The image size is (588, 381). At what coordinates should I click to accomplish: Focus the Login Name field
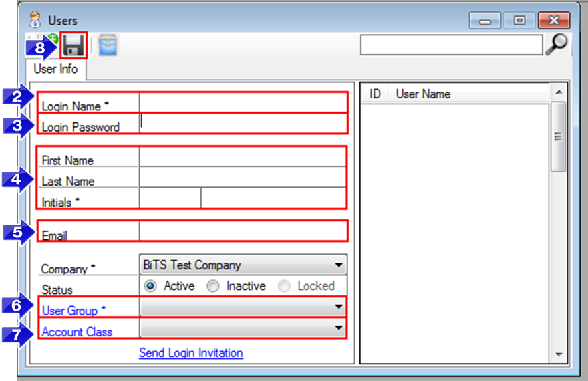tap(243, 102)
